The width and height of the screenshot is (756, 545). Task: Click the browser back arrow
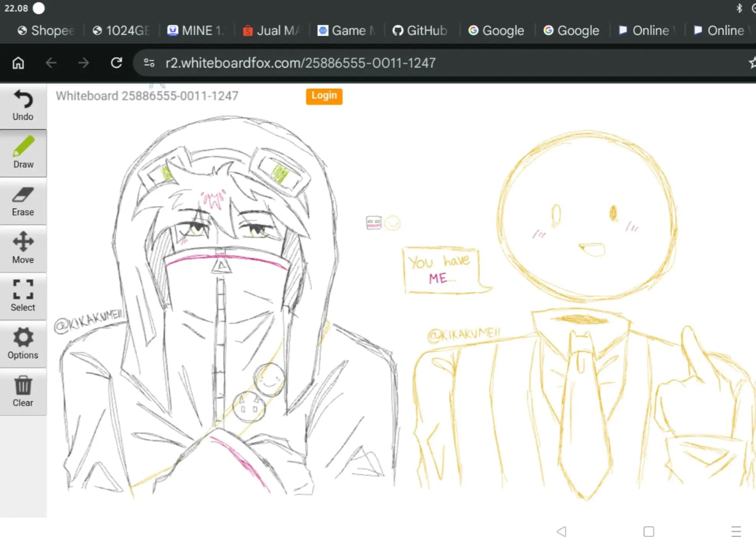click(x=51, y=63)
